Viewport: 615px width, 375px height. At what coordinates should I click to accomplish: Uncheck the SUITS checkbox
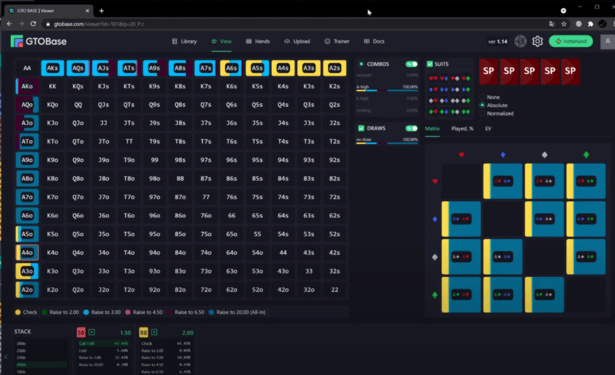tap(429, 64)
